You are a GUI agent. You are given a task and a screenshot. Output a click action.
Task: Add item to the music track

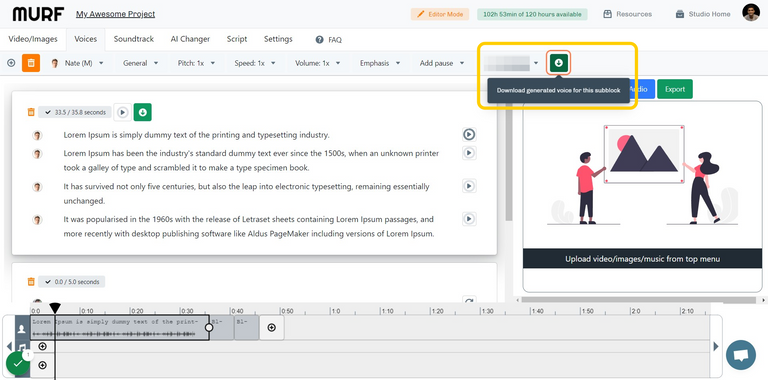point(42,347)
